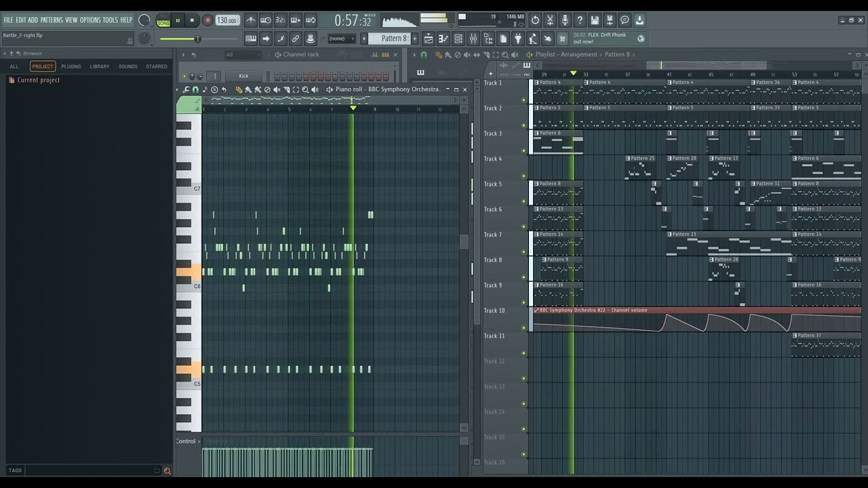Click the one-click audio recording microphone icon
Image resolution: width=868 pixels, height=488 pixels.
pos(565,20)
